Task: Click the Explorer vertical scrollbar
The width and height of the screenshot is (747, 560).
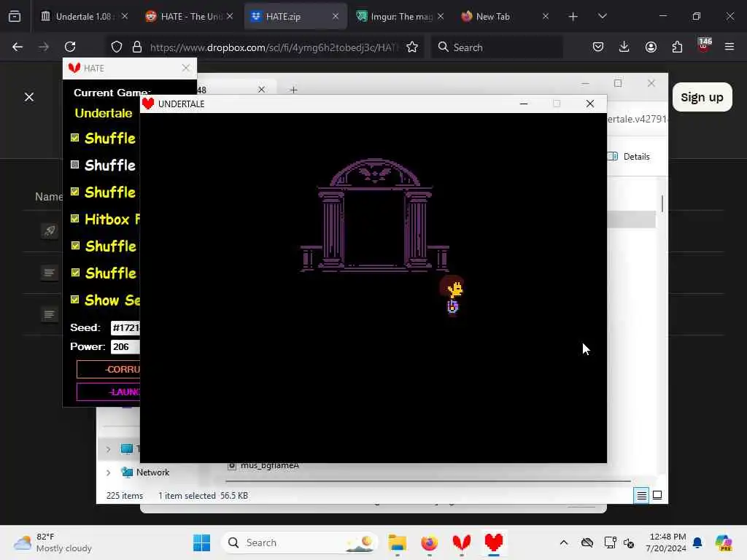Action: [x=662, y=203]
